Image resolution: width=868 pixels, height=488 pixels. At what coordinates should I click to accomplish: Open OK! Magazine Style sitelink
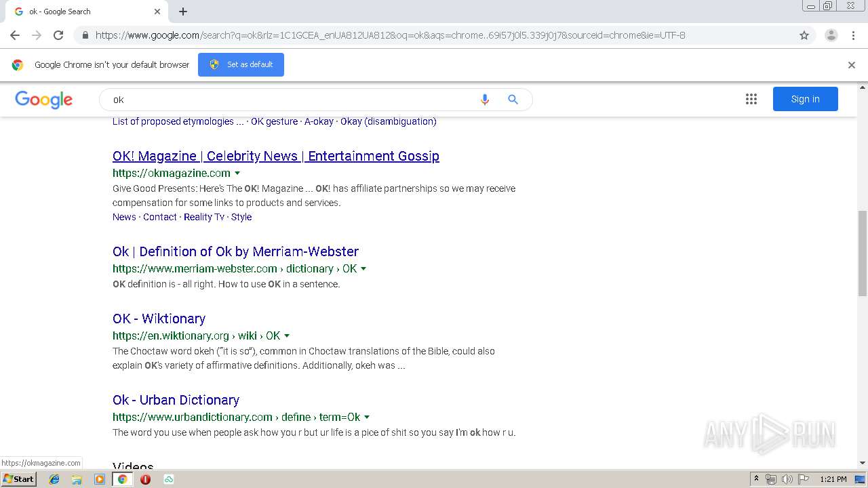(x=241, y=217)
